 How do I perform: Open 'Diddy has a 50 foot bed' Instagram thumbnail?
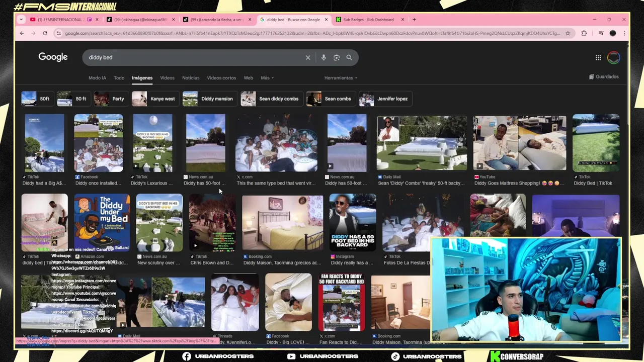point(353,223)
